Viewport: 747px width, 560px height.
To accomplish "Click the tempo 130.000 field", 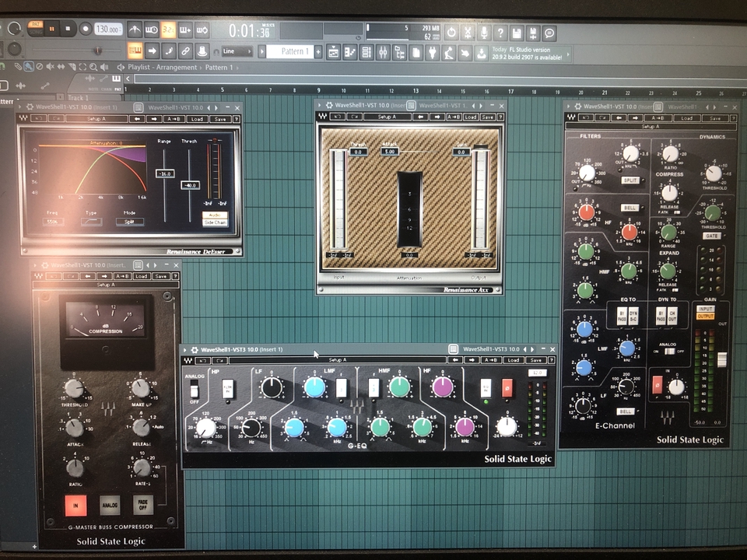I will (107, 30).
